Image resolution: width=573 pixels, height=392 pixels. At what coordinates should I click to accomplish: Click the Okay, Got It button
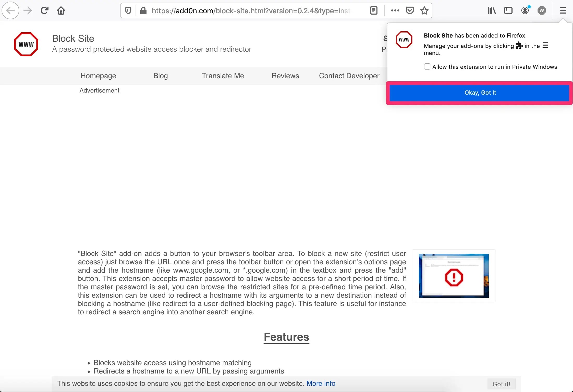480,93
